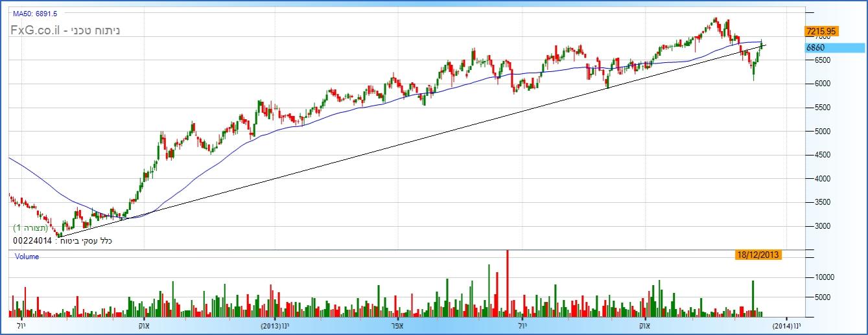Select the orange 7215.95 price tag

(x=821, y=31)
